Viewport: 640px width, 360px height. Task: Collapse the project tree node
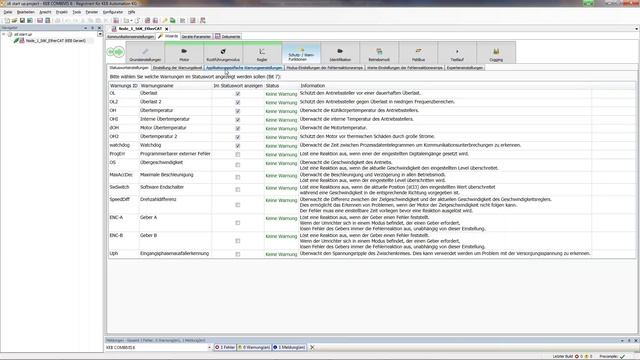4,34
